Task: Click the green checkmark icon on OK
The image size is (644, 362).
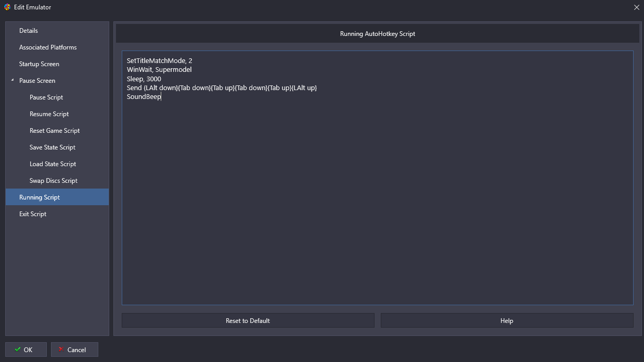Action: tap(18, 349)
